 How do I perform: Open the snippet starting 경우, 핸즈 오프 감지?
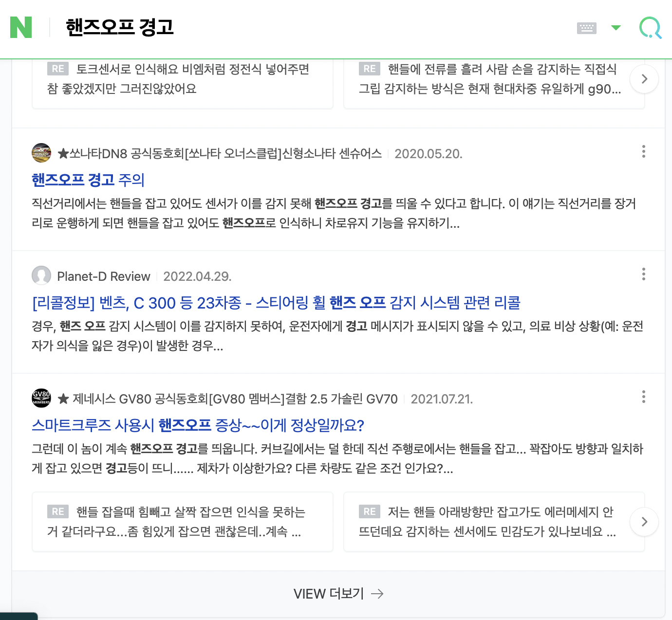pos(337,336)
